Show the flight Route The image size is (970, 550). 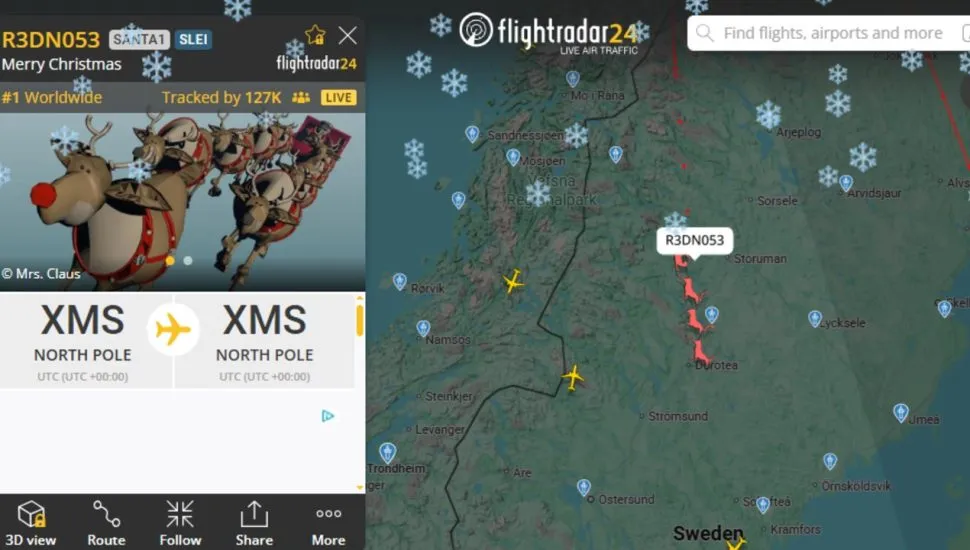(106, 523)
